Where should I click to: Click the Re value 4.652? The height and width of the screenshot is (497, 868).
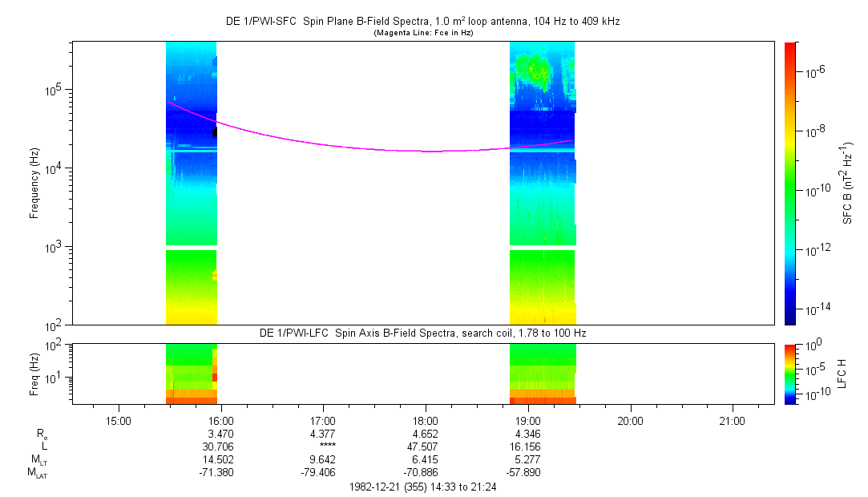coord(425,434)
